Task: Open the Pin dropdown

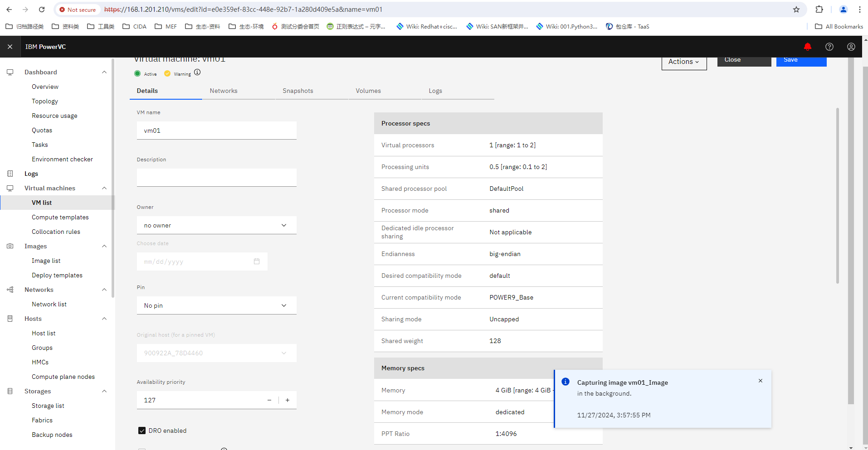Action: click(217, 305)
